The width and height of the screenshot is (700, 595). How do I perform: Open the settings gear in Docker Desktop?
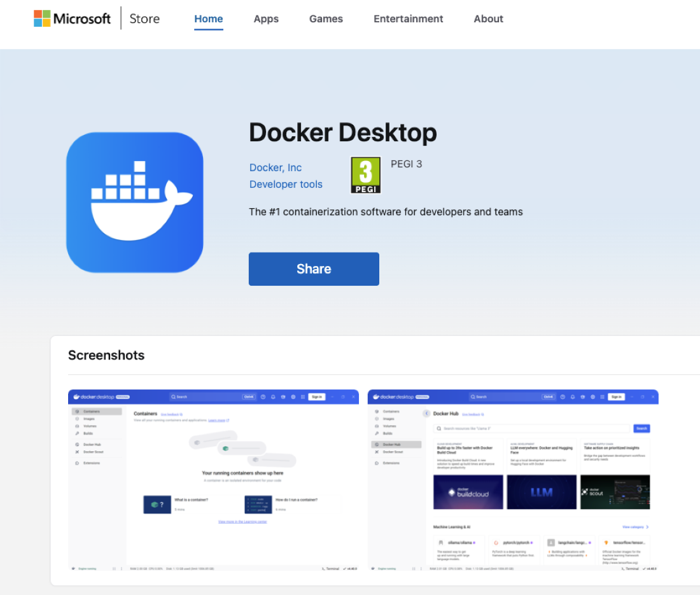tap(293, 396)
